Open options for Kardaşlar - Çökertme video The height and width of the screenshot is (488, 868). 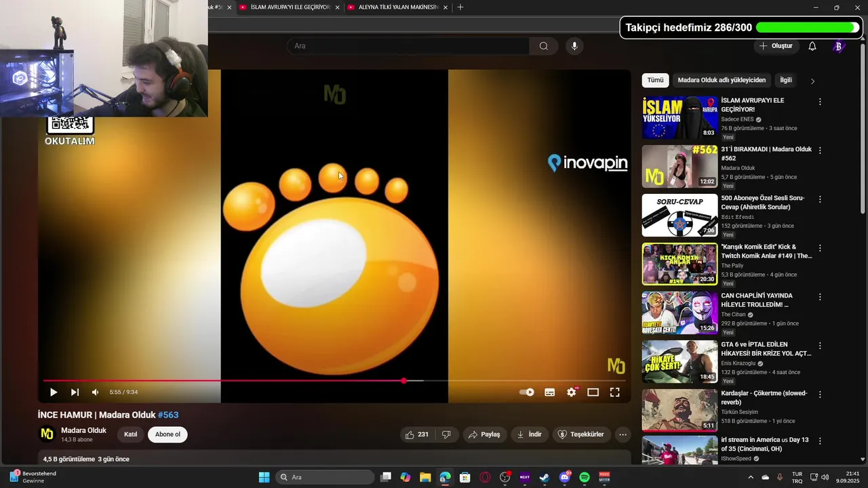[x=820, y=394]
